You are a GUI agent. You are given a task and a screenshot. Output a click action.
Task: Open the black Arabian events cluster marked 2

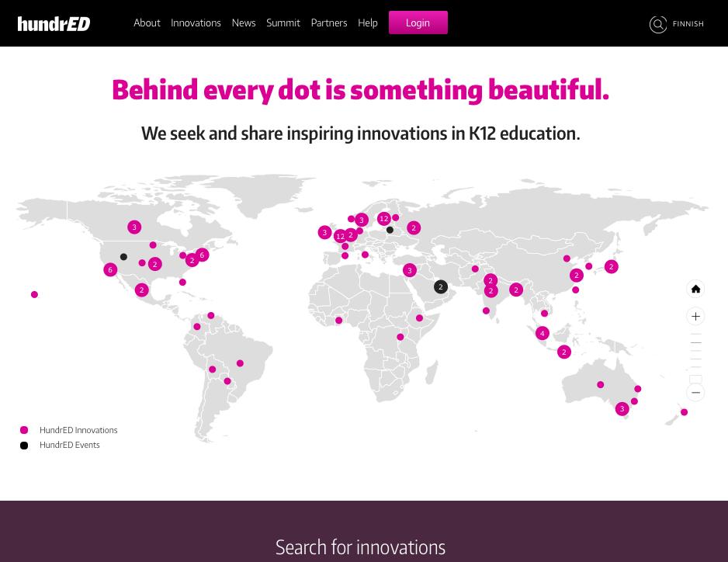pyautogui.click(x=441, y=286)
